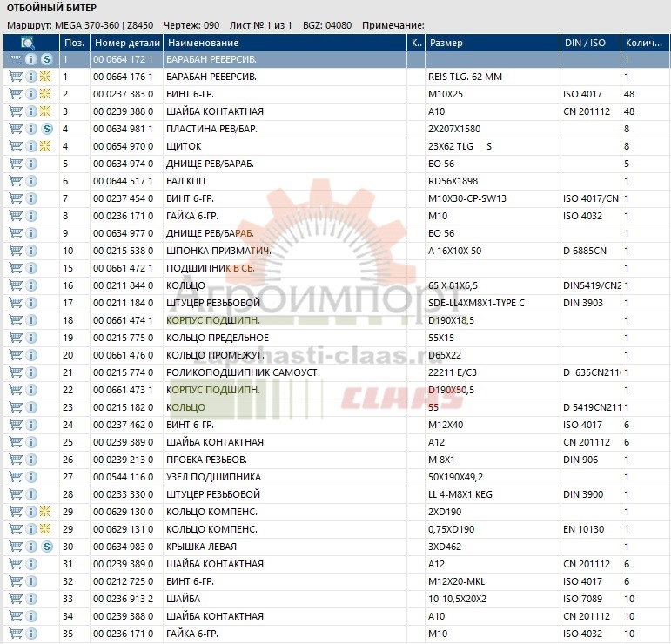The height and width of the screenshot is (644, 671).
Task: Click size M10X30-CP-SW13
Action: 466,198
